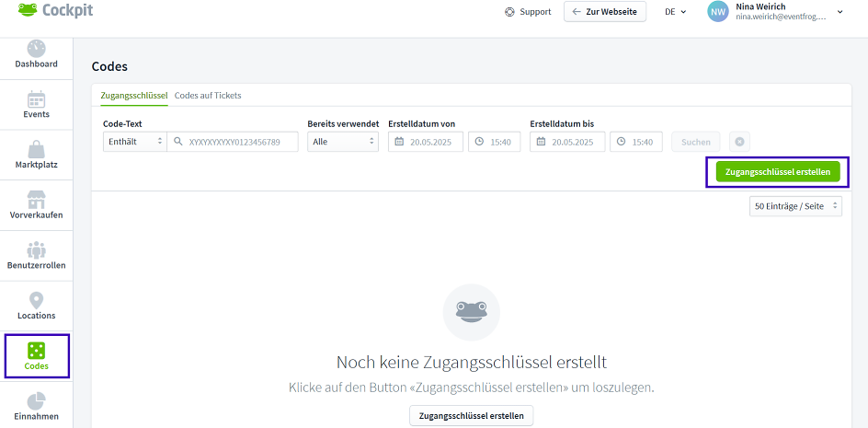Image resolution: width=868 pixels, height=428 pixels.
Task: Change the 50 Einträge / Seite dropdown
Action: 794,206
